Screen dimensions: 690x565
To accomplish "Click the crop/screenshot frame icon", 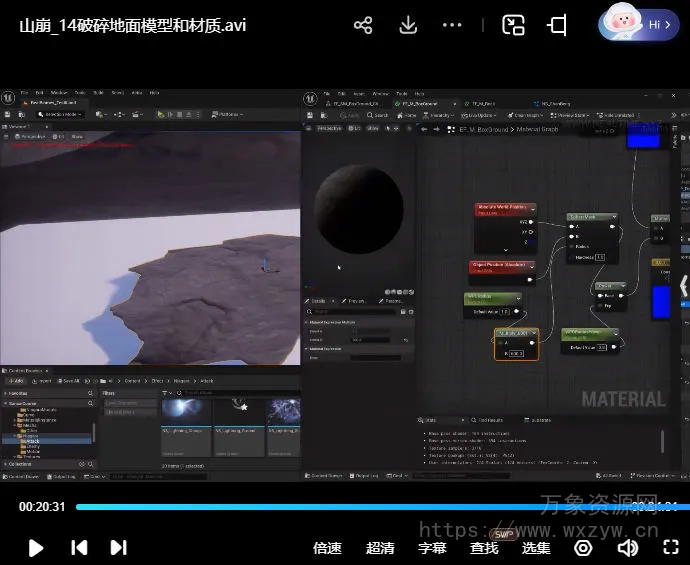I will point(557,25).
